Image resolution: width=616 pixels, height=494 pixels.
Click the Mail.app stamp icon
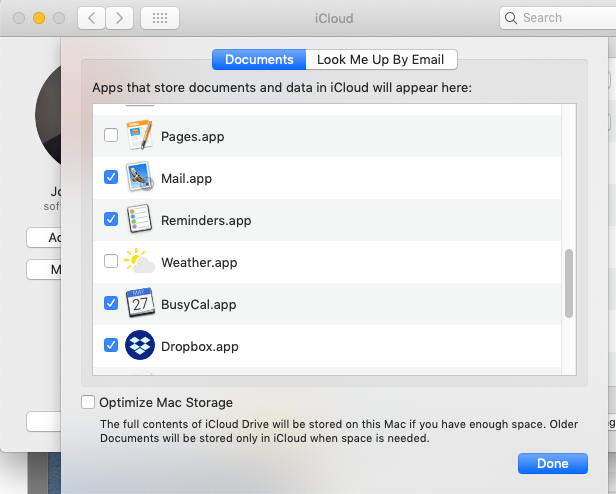(x=139, y=178)
